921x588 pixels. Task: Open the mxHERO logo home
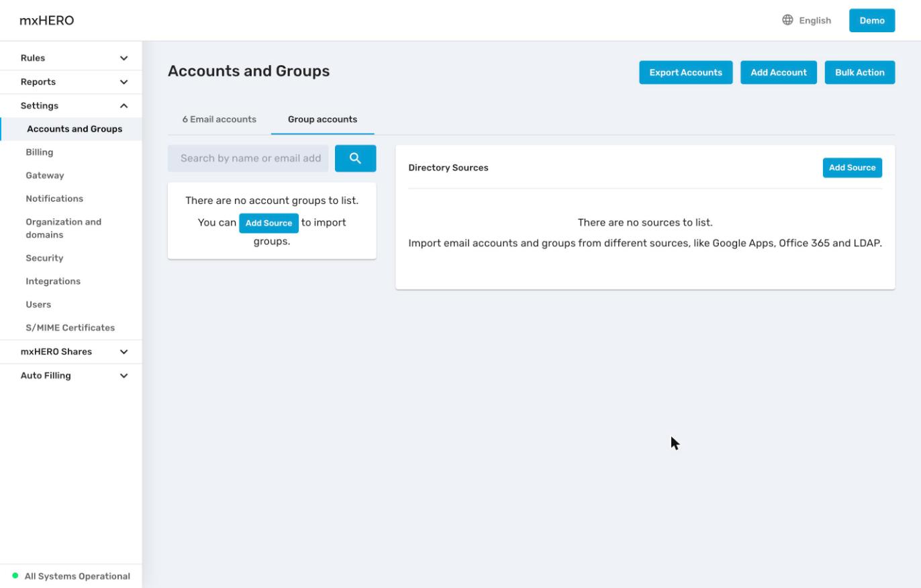[x=46, y=20]
